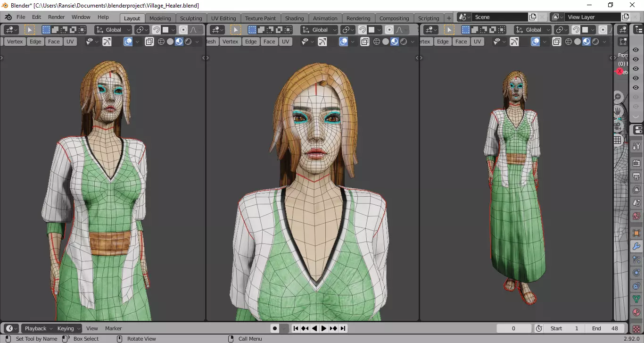Image resolution: width=644 pixels, height=343 pixels.
Task: Open the World properties tab
Action: (636, 216)
